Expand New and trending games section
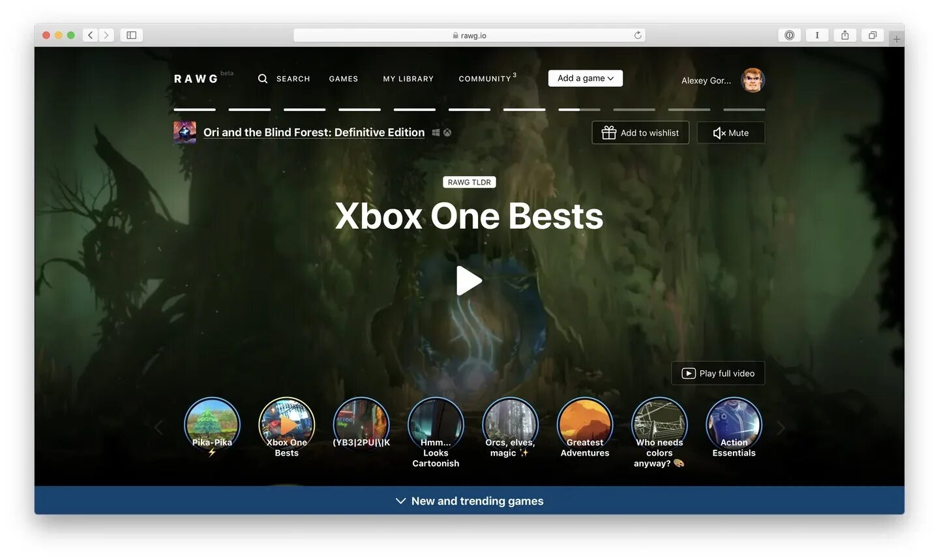 click(469, 501)
